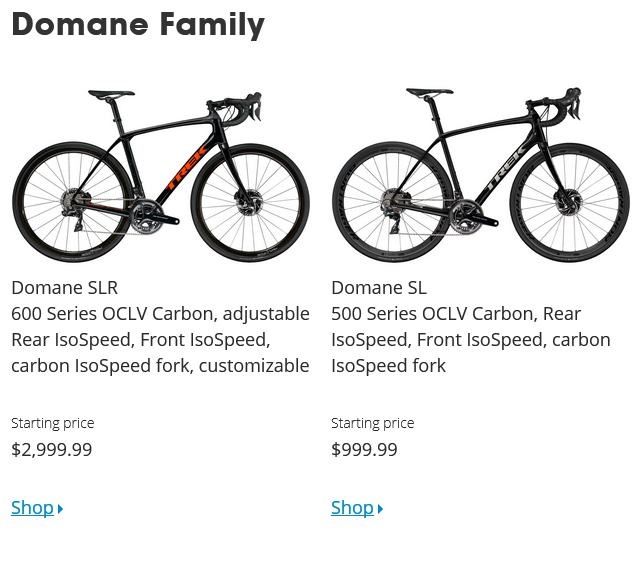The height and width of the screenshot is (564, 644).
Task: Select the Domane SL product title
Action: 379,288
